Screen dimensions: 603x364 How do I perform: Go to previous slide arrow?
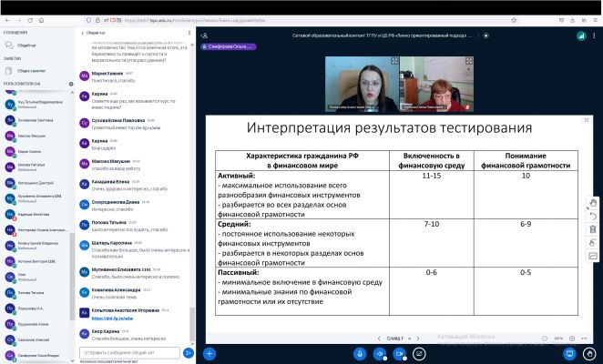pos(379,339)
